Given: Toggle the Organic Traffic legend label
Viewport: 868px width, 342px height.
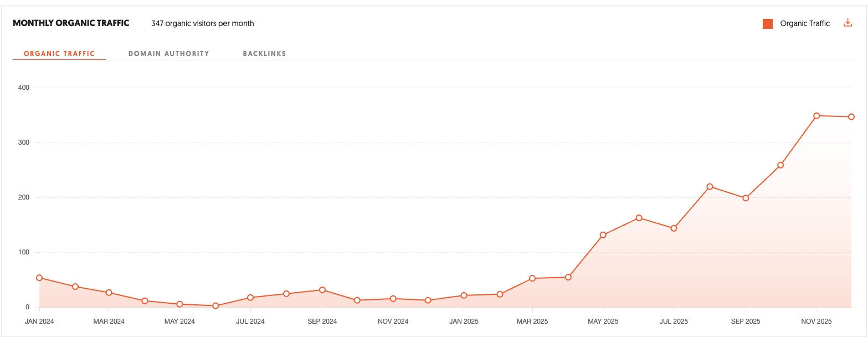Looking at the screenshot, I should pyautogui.click(x=804, y=23).
